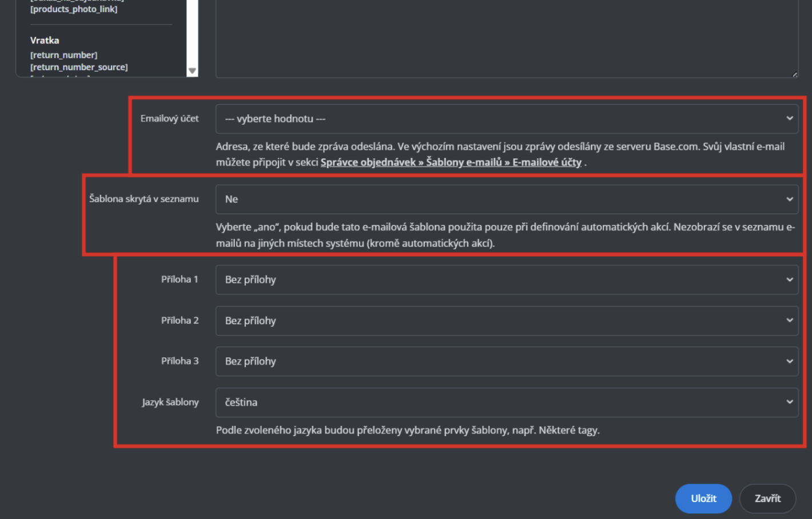
Task: Click the Vratka section heading
Action: (45, 41)
